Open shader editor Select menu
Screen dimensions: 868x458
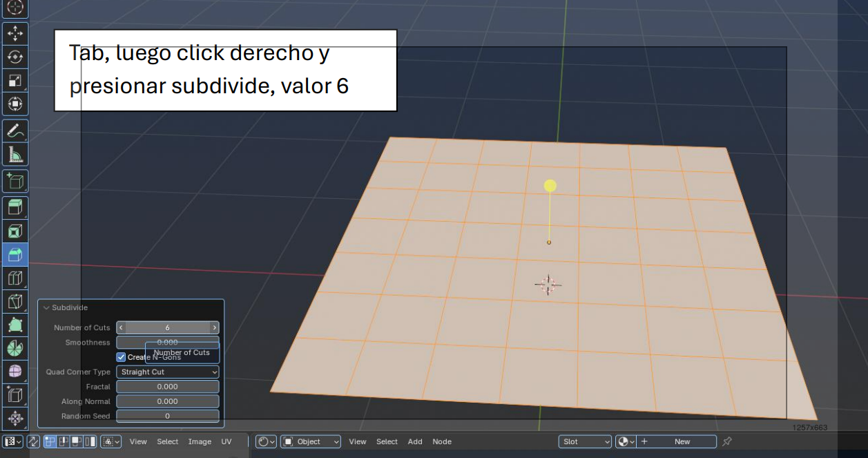coord(387,441)
